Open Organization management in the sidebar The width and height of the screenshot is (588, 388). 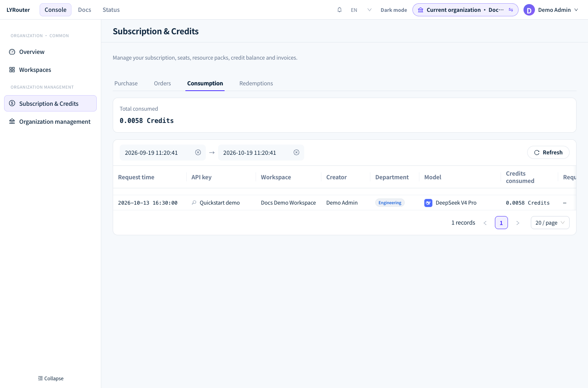point(50,121)
